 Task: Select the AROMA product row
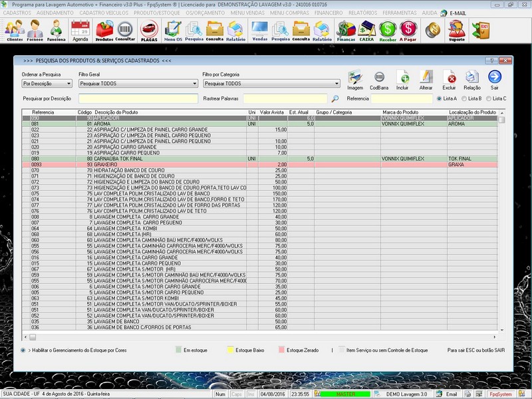(260, 124)
